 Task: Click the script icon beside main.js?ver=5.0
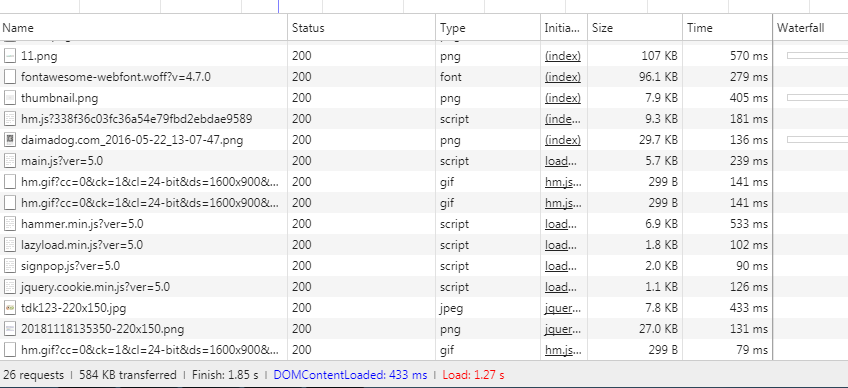tap(10, 161)
